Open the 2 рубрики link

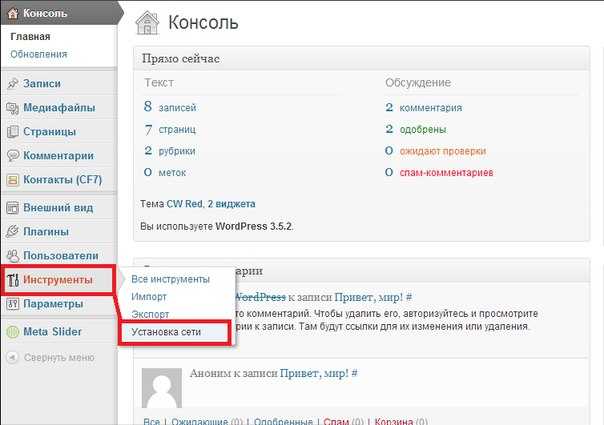click(170, 151)
